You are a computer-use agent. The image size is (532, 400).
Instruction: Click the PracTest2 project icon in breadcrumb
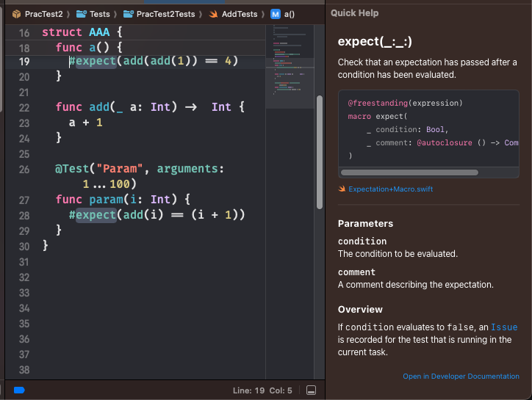16,14
